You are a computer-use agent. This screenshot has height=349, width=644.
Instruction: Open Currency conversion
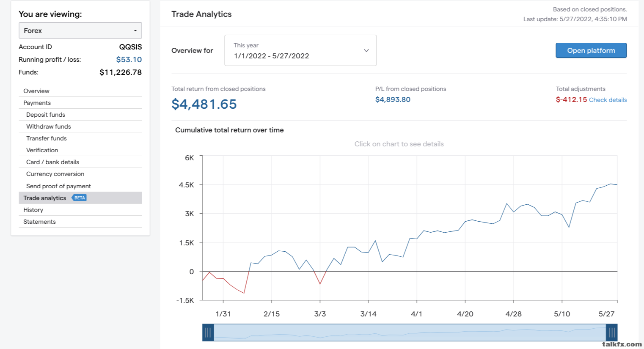coord(80,174)
